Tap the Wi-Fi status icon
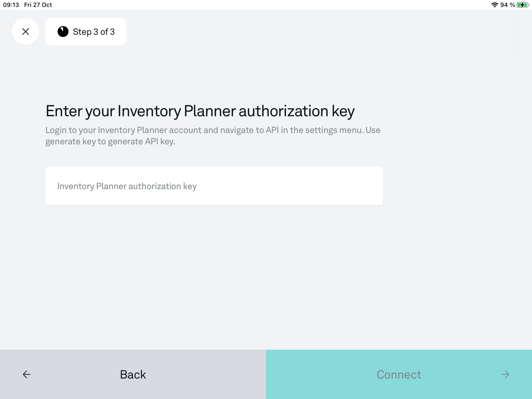Image resolution: width=532 pixels, height=399 pixels. pos(495,5)
